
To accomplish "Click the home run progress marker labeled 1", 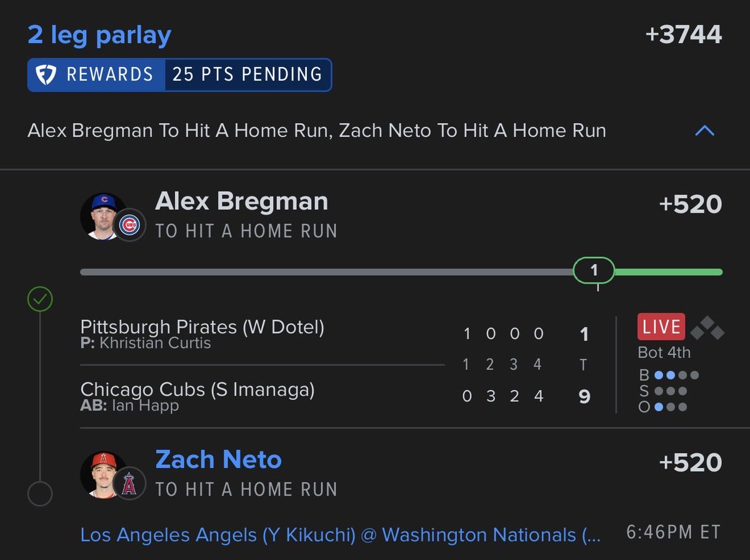I will coord(594,271).
